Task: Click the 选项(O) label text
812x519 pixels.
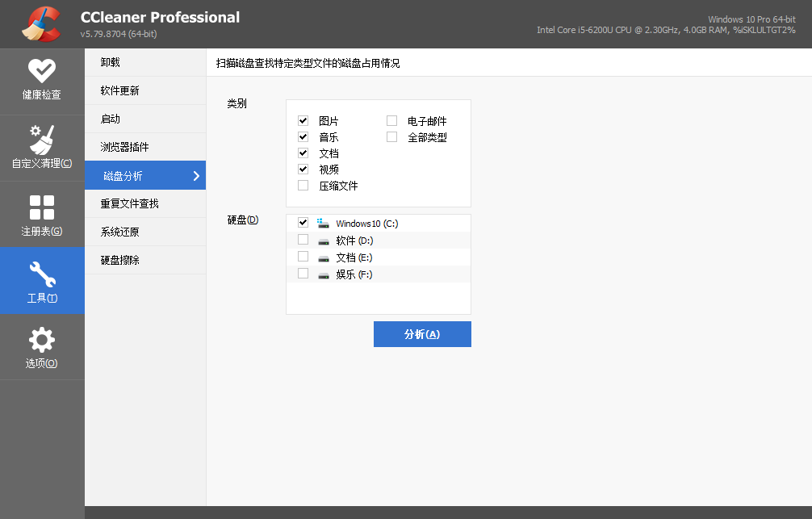Action: click(x=42, y=363)
